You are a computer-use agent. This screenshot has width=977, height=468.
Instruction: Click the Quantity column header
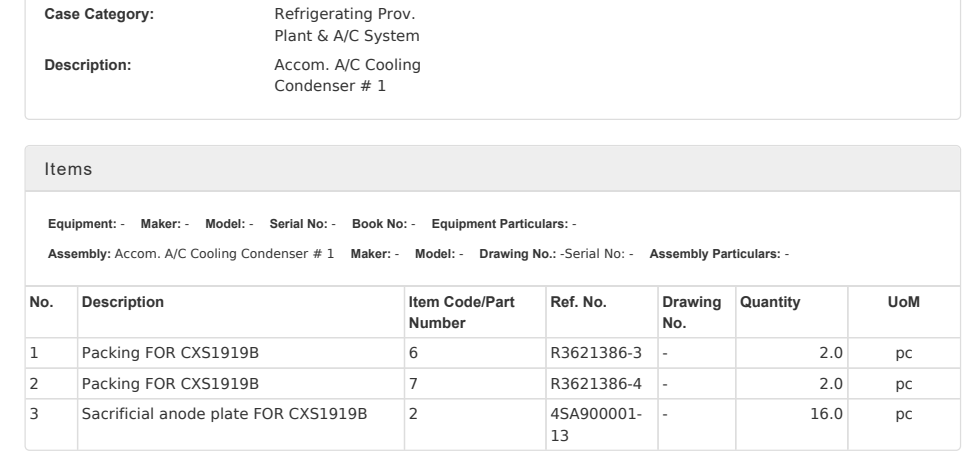point(769,301)
